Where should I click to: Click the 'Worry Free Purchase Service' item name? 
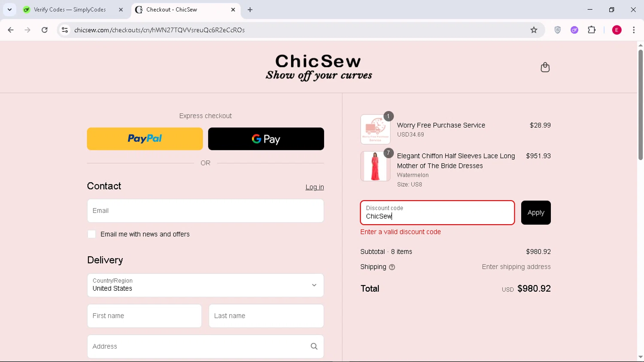coord(441,125)
